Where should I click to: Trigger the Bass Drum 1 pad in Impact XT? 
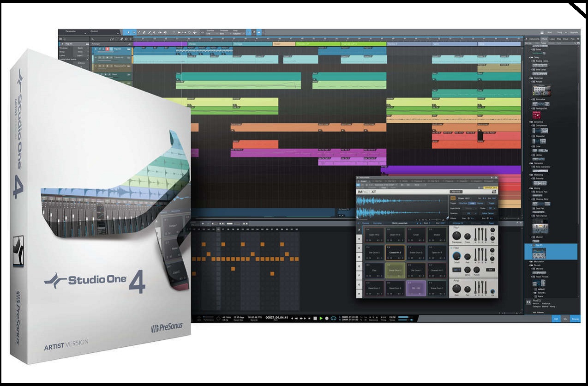point(374,288)
